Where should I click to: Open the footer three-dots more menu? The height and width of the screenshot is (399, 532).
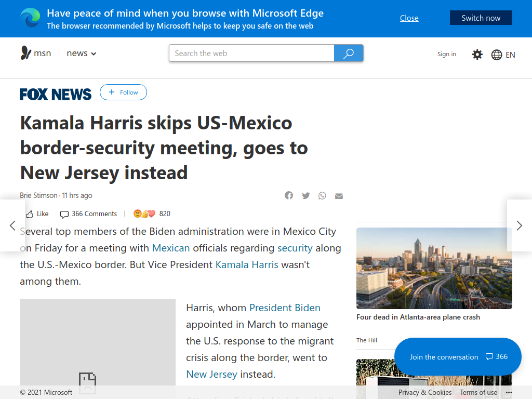(509, 393)
